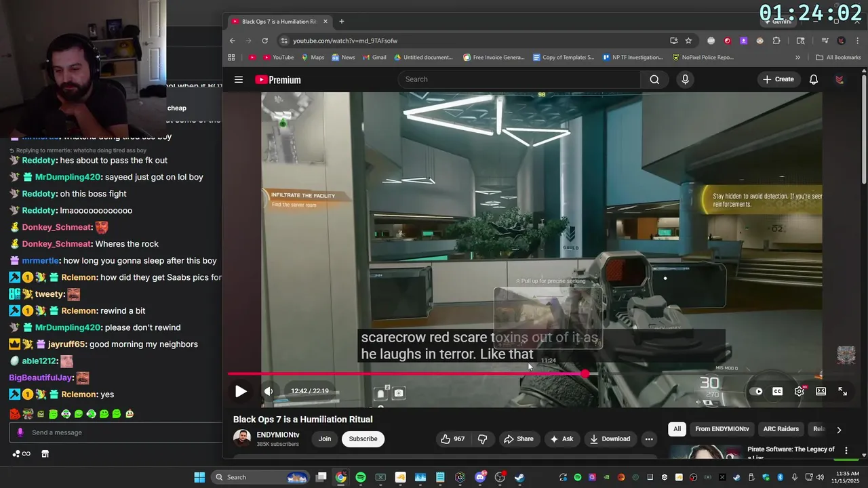Open the Create menu

(x=778, y=79)
